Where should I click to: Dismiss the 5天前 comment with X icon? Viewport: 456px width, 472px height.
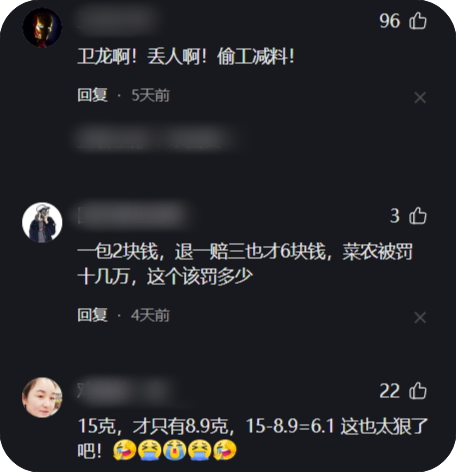(420, 98)
